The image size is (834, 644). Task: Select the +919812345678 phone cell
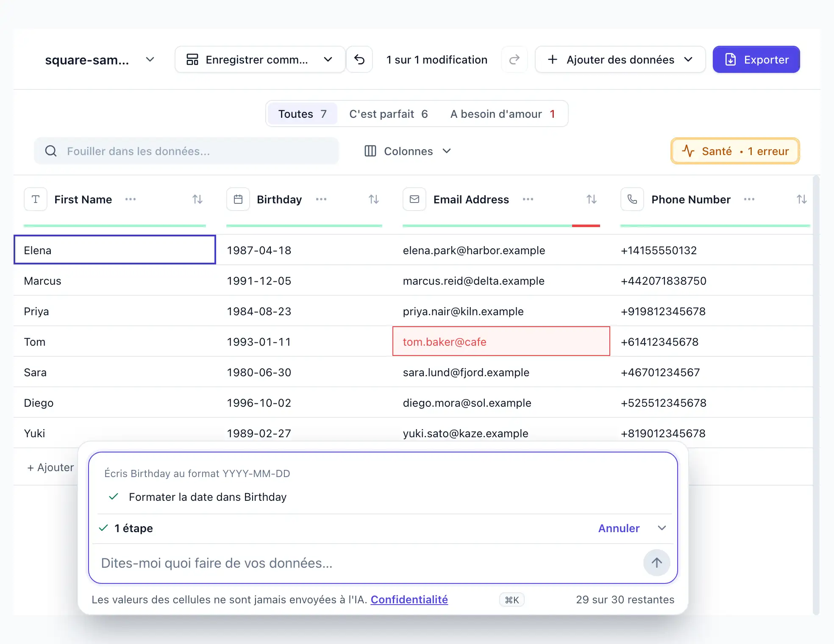[711, 311]
